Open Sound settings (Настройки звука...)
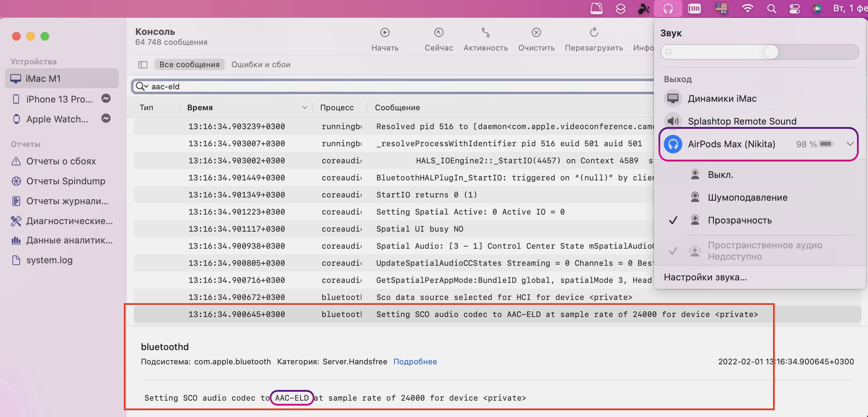868x417 pixels. point(705,277)
